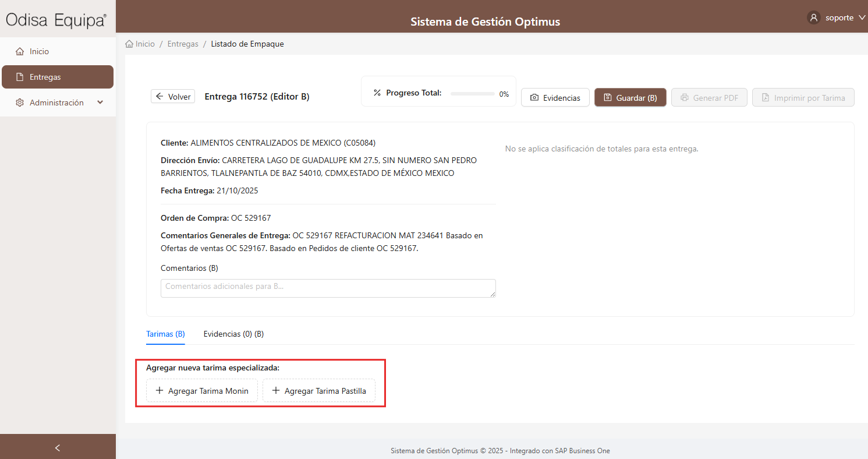Click the file icon on Imprimir por Tarima
Image resolution: width=868 pixels, height=459 pixels.
tap(766, 97)
